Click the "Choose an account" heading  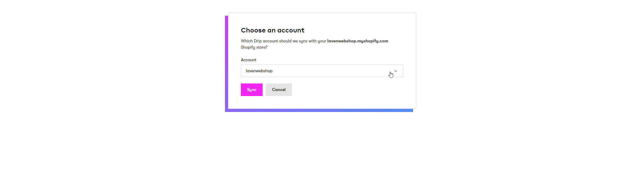272,30
